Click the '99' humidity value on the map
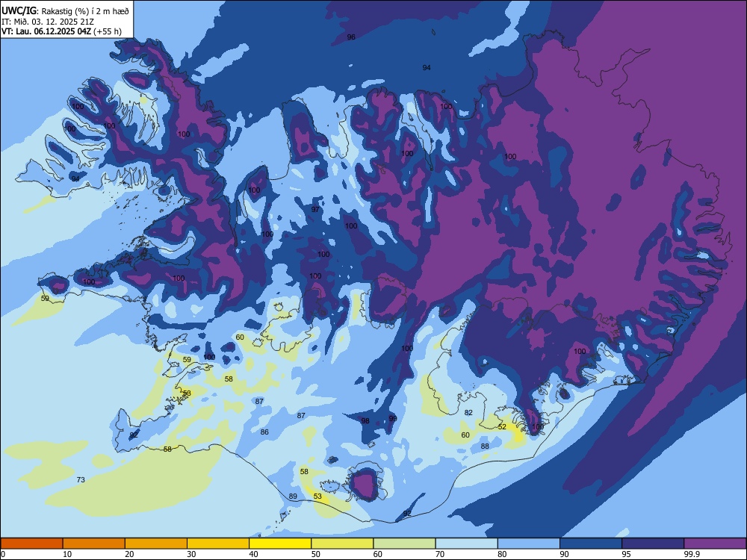The image size is (747, 560). click(x=393, y=418)
